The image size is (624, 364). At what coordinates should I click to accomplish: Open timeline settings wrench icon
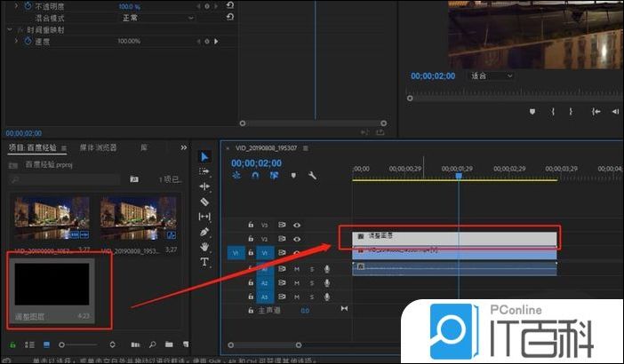[x=312, y=176]
